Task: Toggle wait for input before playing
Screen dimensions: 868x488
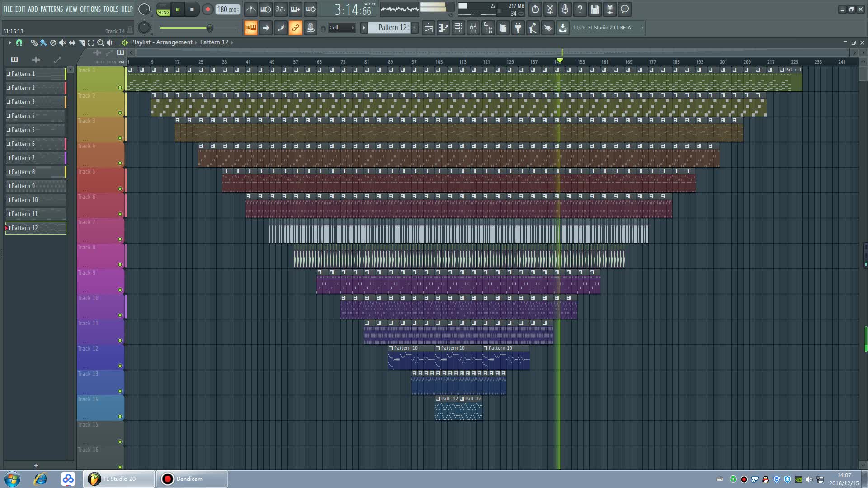Action: click(x=266, y=9)
